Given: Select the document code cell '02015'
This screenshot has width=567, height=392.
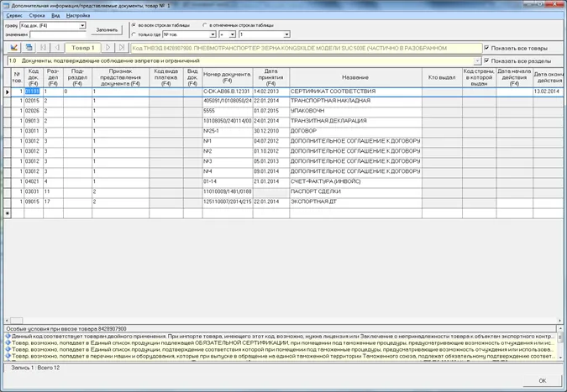Looking at the screenshot, I should tap(34, 101).
